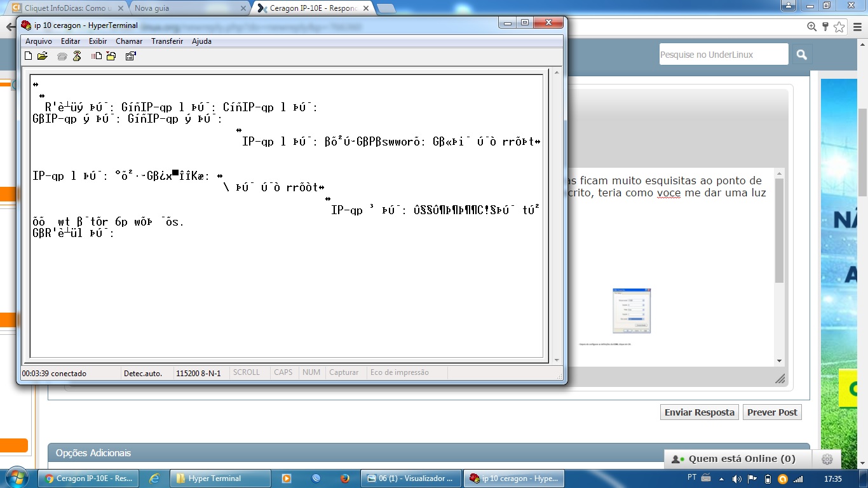
Task: Click the New connection icon in HyperTerminal toolbar
Action: tap(28, 56)
